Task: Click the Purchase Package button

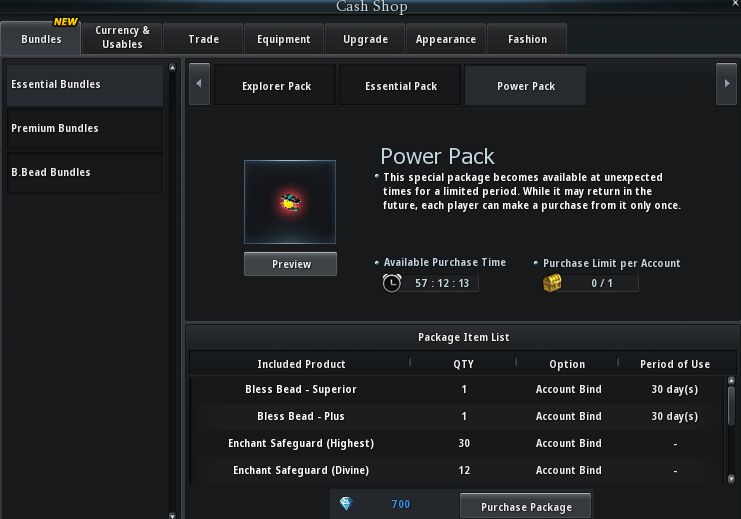Action: tap(526, 507)
